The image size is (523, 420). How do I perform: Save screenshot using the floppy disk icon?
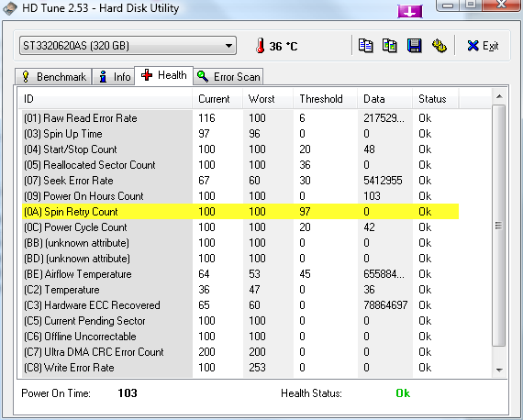[414, 46]
